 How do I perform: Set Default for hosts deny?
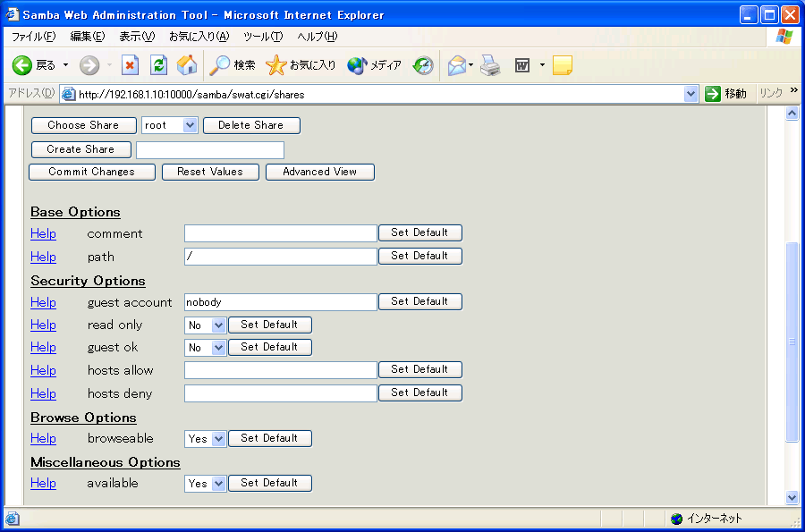[x=420, y=393]
